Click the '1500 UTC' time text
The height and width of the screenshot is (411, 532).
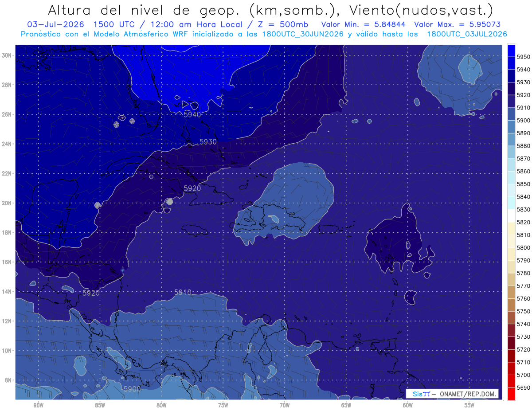point(113,24)
